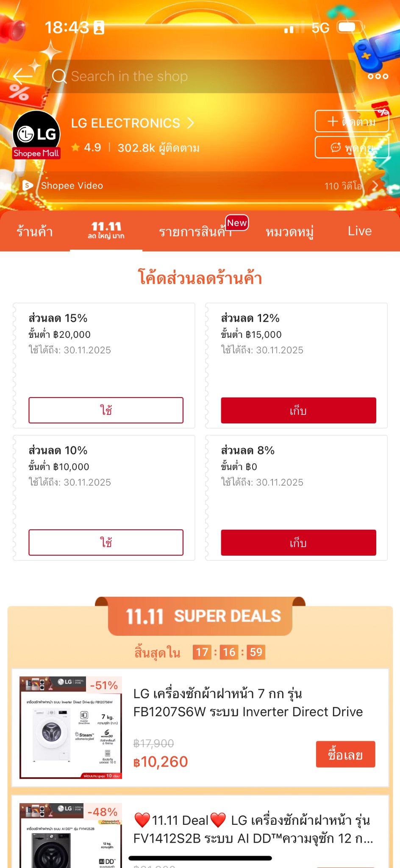Image resolution: width=400 pixels, height=868 pixels.
Task: Select the หมวดหมู่ categories tab
Action: point(289,231)
